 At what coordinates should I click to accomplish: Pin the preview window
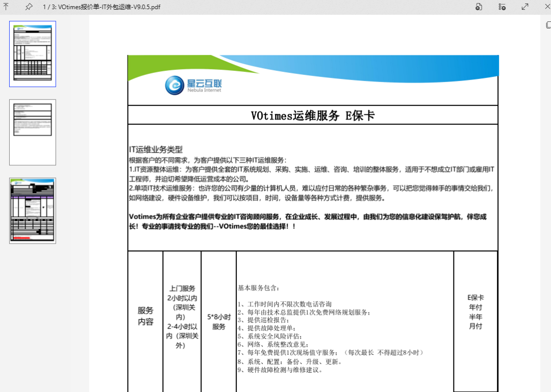pyautogui.click(x=29, y=6)
